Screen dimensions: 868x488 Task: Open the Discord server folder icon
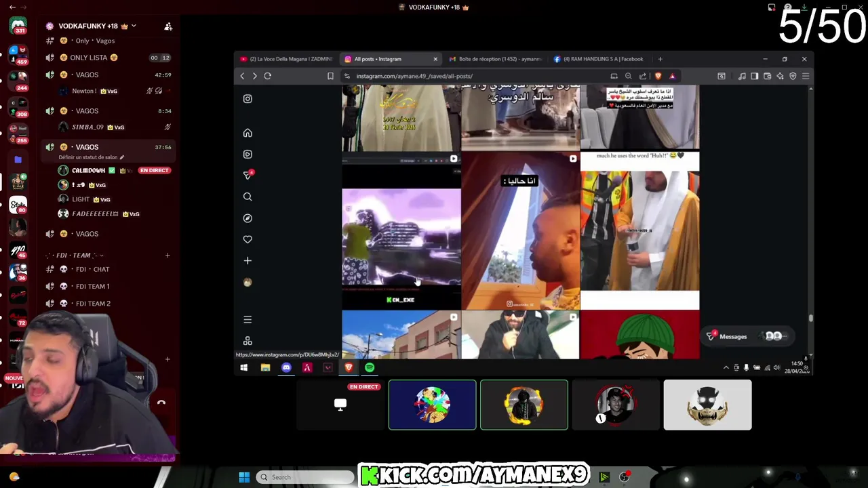pos(18,160)
